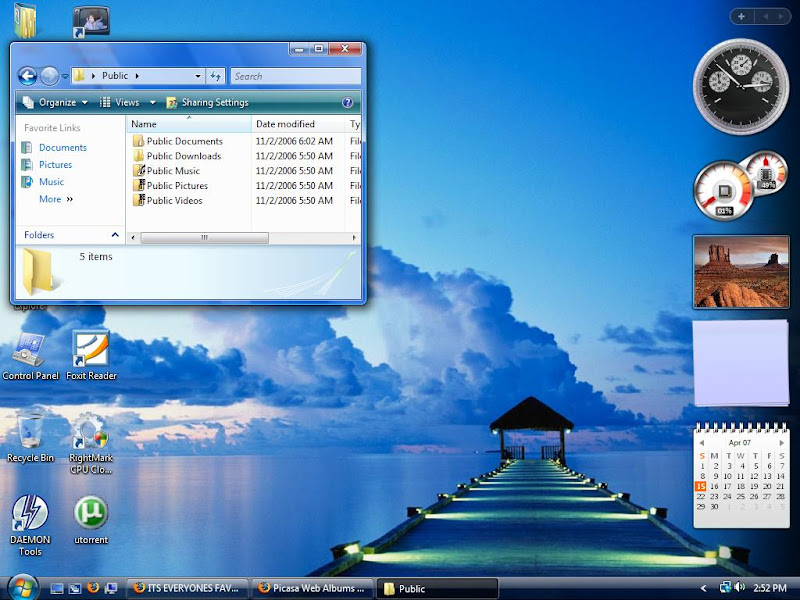The height and width of the screenshot is (600, 800).
Task: Open Documents in Favorite Links
Action: (x=62, y=147)
